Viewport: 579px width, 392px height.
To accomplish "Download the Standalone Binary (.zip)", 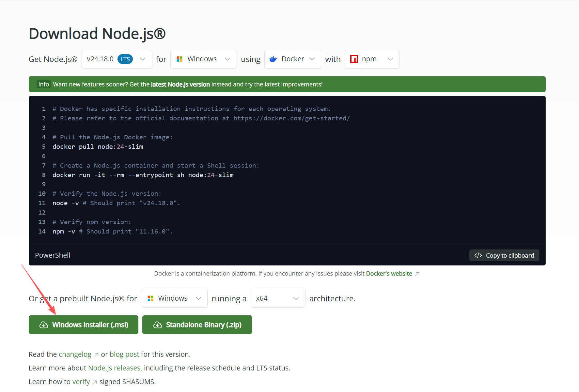I will coord(197,324).
